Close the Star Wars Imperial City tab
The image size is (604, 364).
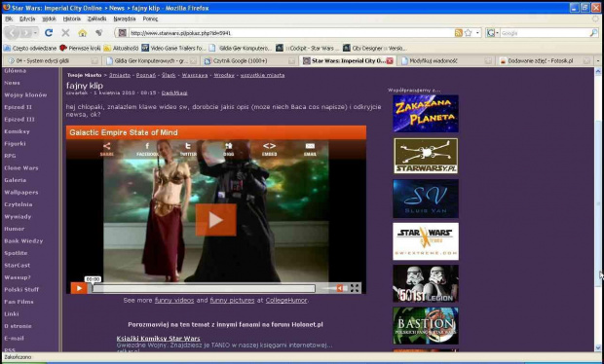(x=390, y=60)
